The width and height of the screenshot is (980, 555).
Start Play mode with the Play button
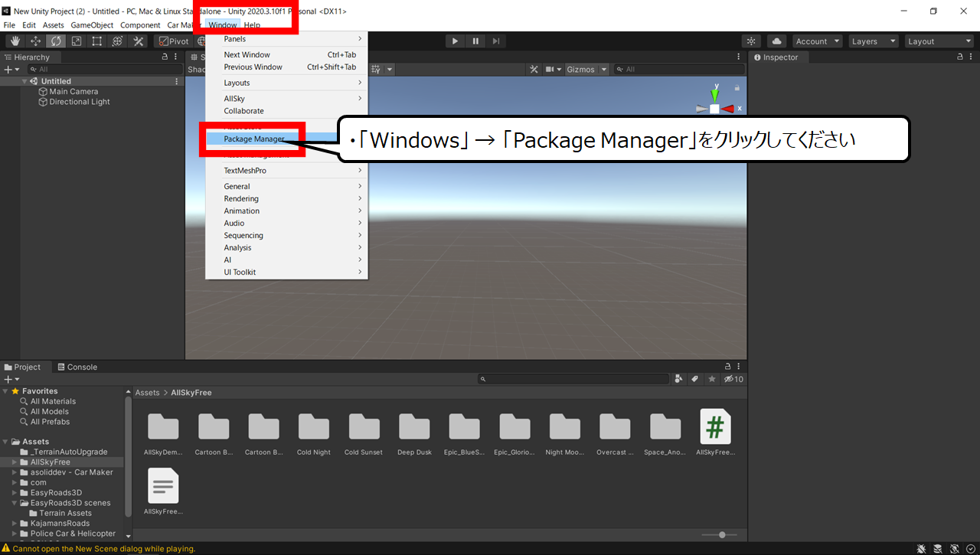(x=456, y=41)
